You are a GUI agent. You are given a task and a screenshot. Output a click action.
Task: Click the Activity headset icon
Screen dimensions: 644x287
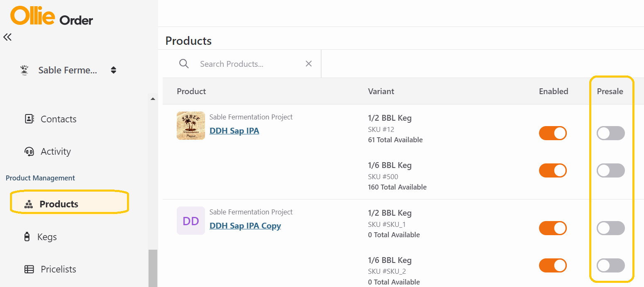click(29, 151)
